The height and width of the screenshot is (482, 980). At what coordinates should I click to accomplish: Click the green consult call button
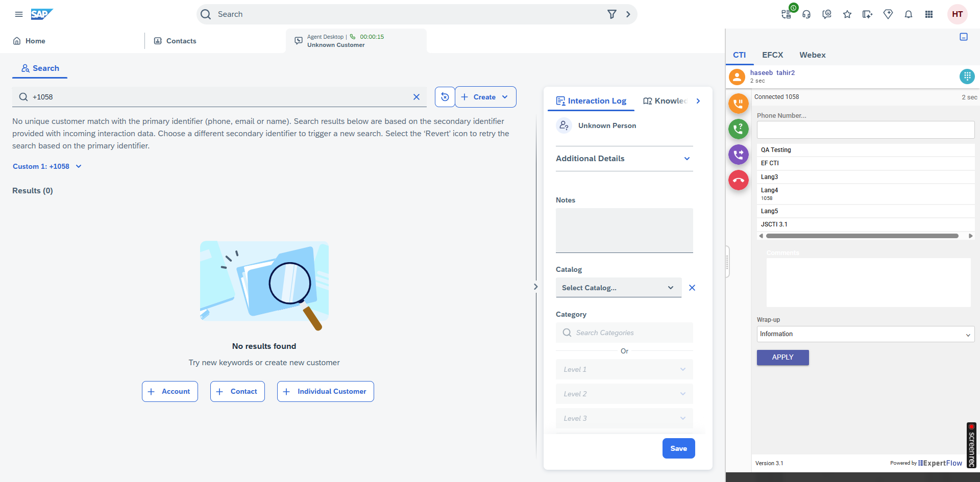coord(738,129)
